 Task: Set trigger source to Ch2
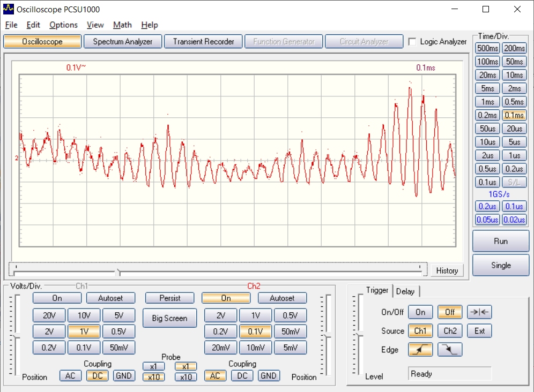point(450,331)
